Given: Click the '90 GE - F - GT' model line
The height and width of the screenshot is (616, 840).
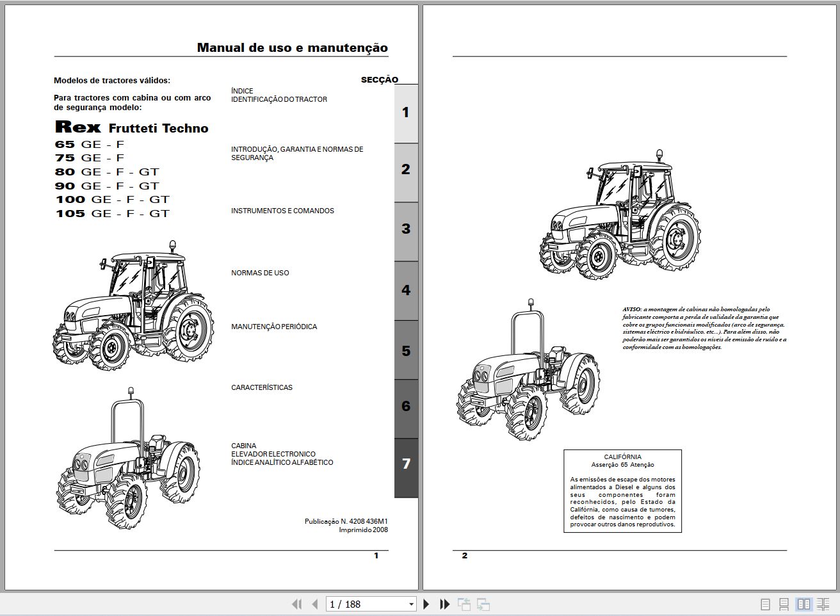Looking at the screenshot, I should point(107,186).
